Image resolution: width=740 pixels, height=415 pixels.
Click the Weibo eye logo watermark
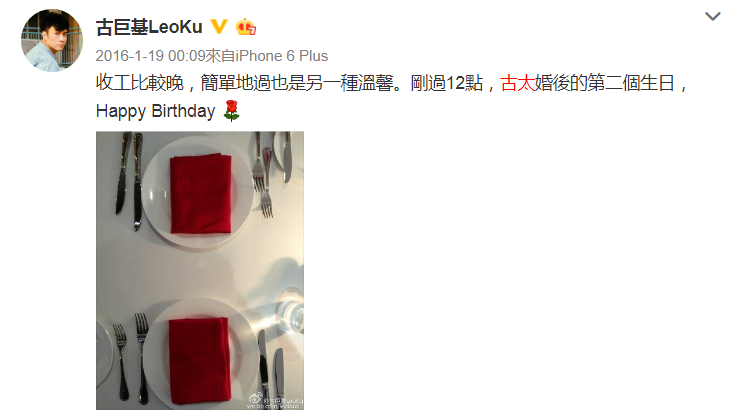tap(255, 398)
